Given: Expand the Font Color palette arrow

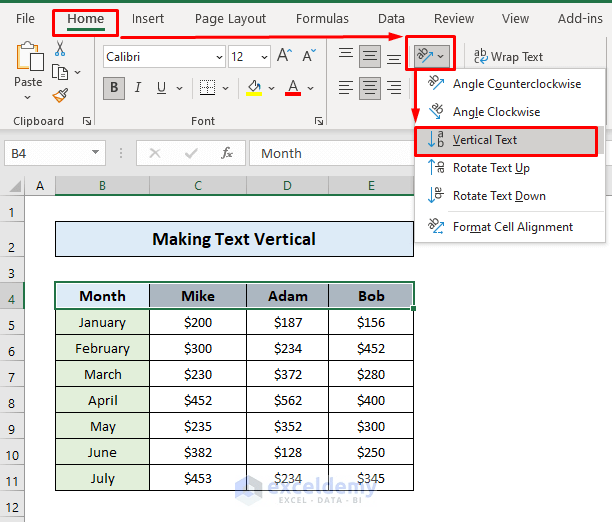Looking at the screenshot, I should point(310,88).
